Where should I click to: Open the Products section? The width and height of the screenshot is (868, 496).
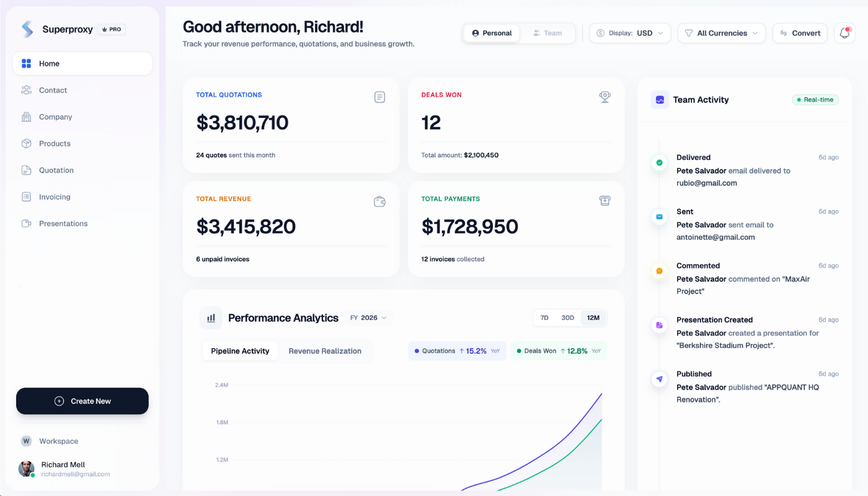[x=82, y=143]
